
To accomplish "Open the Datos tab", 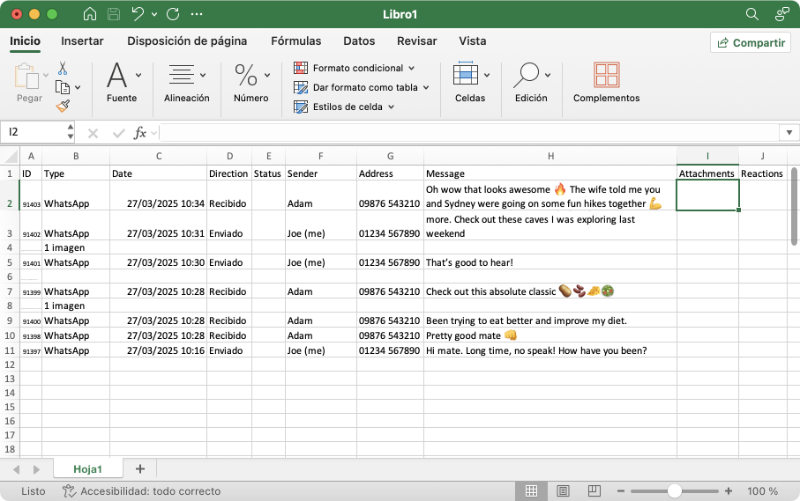I will pyautogui.click(x=359, y=41).
